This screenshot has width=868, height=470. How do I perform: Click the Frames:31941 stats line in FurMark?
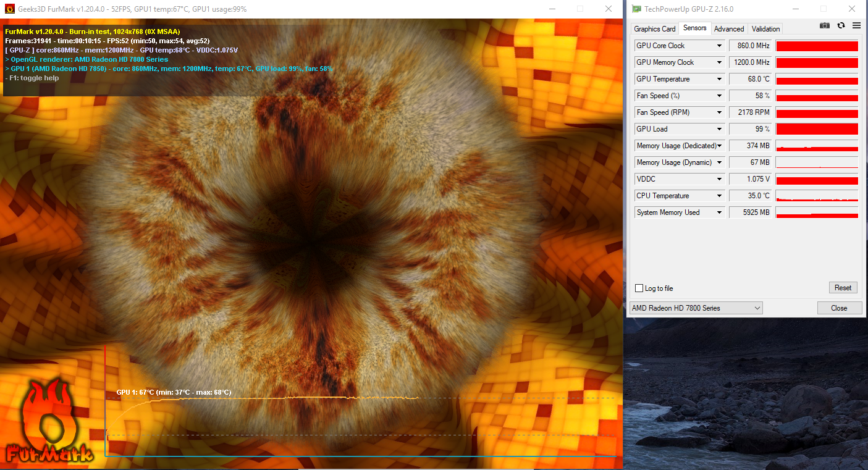coord(107,41)
